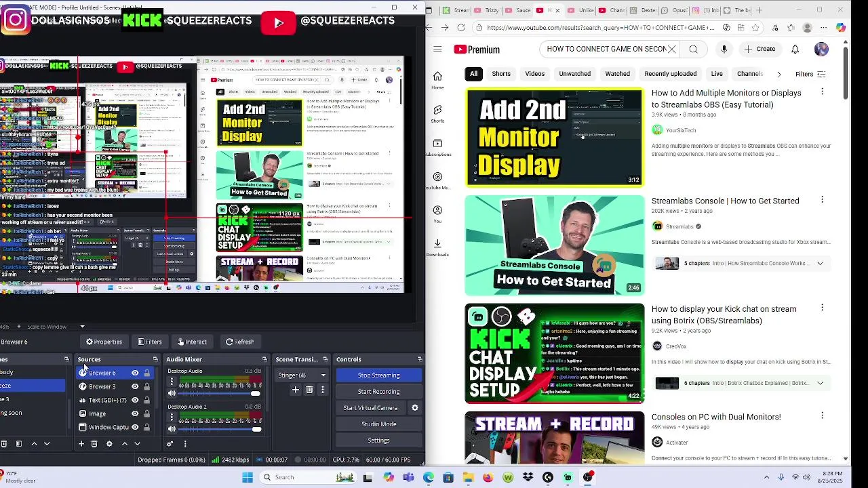Viewport: 868px width, 488px height.
Task: Open Desktop Audio 2 options menu
Action: (x=172, y=418)
